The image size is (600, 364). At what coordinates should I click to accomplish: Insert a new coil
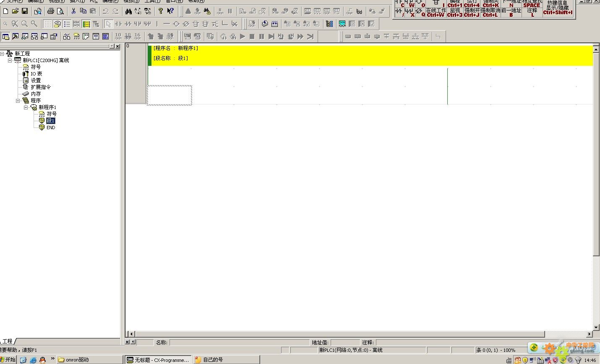click(176, 24)
